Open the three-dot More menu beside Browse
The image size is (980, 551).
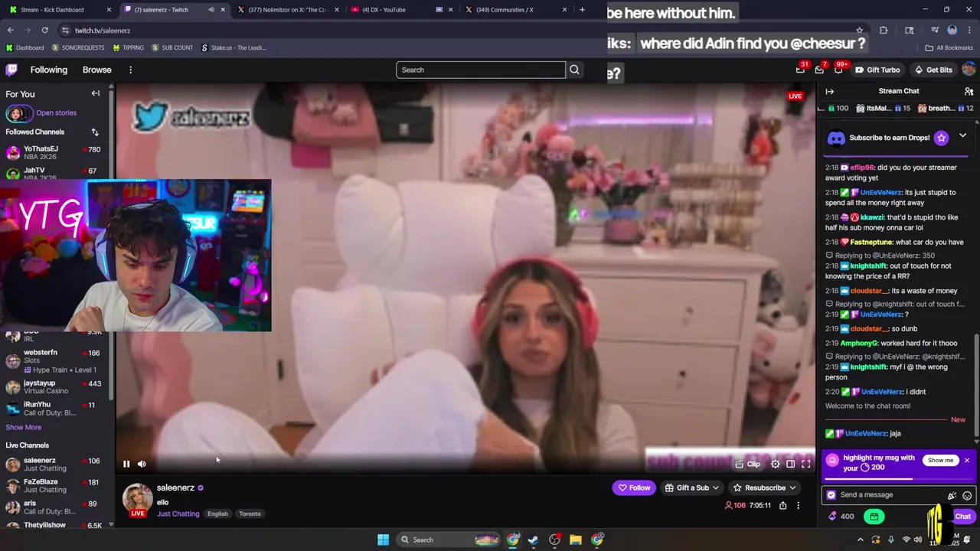130,70
